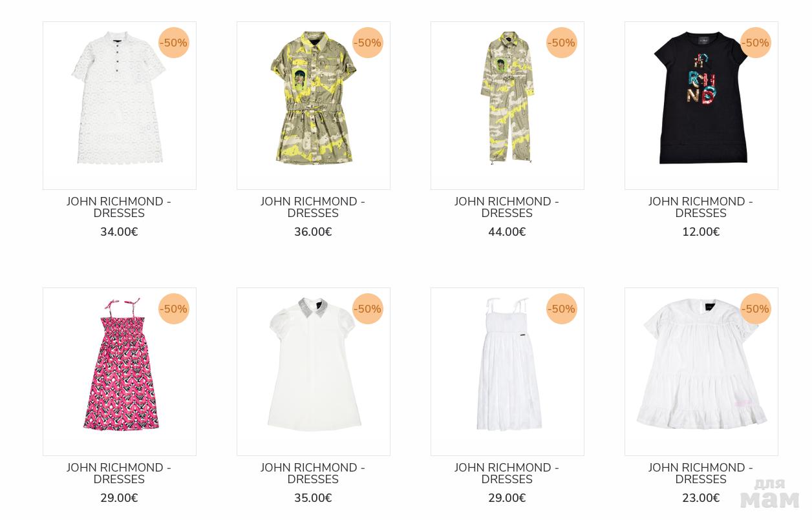Click the -50% badge on lace dress
This screenshot has width=812, height=520.
point(174,43)
